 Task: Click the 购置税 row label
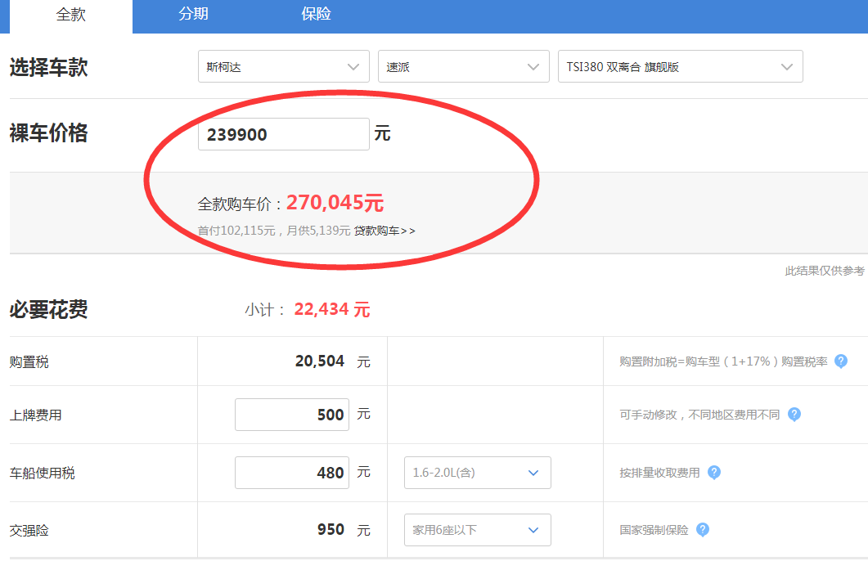click(x=29, y=361)
